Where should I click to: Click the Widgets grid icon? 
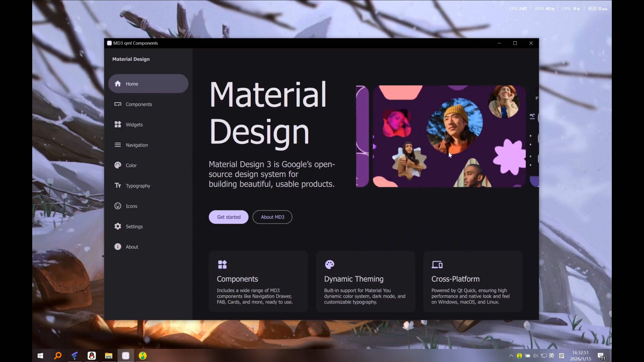[x=118, y=125]
